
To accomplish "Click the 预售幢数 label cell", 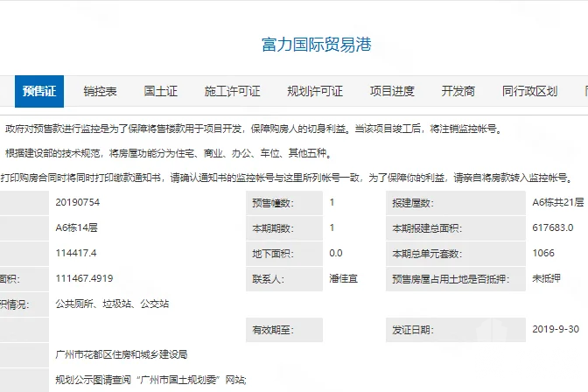I will tap(284, 203).
